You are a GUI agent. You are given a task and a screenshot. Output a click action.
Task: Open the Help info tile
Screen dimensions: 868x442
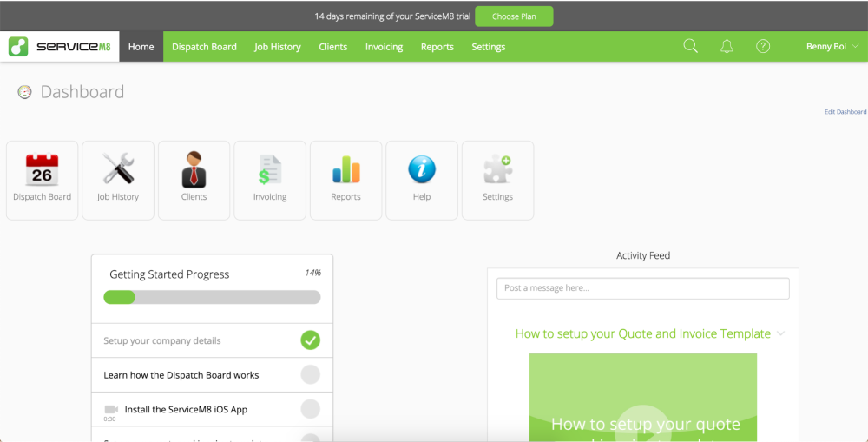(422, 180)
